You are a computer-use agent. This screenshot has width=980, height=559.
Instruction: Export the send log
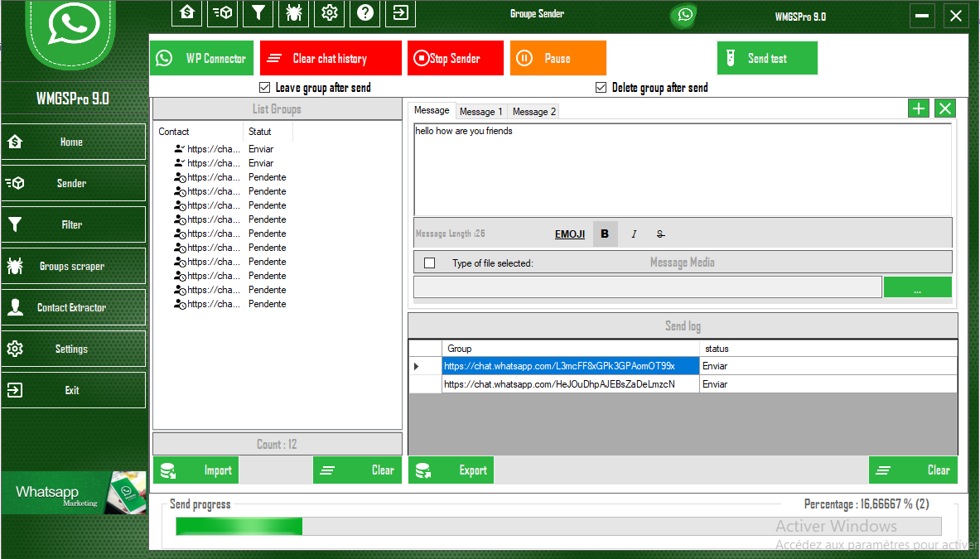(x=451, y=470)
